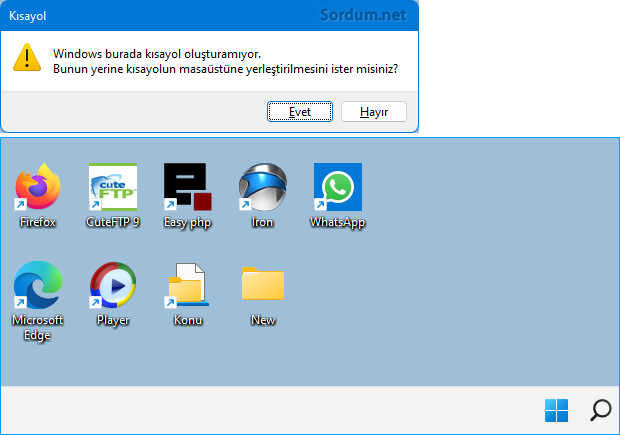Click the CuteFTP 9 label text

click(113, 222)
